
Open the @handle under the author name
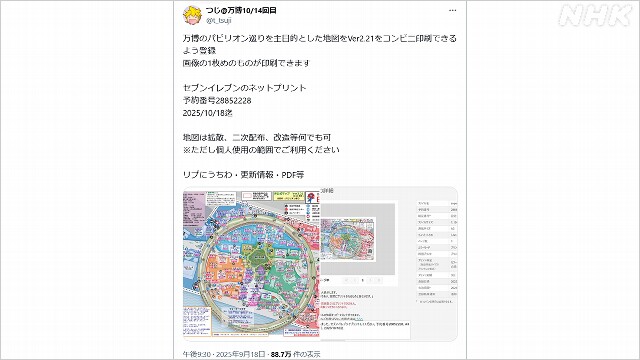(x=218, y=20)
